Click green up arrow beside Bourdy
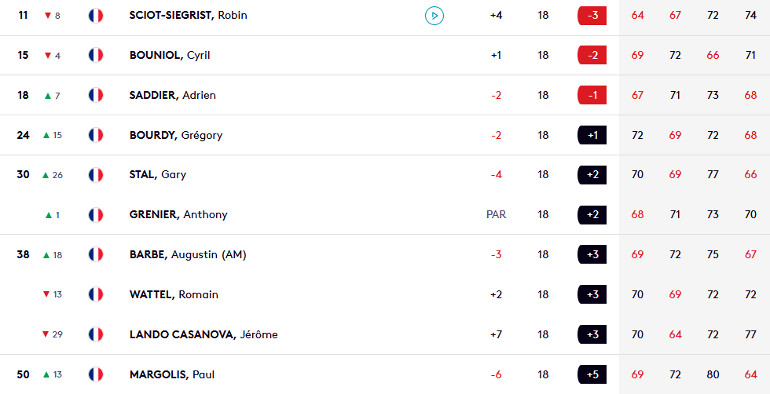 coord(47,135)
